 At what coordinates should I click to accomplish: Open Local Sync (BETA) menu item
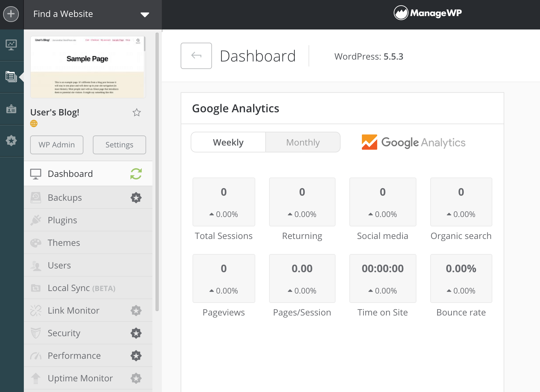[88, 288]
